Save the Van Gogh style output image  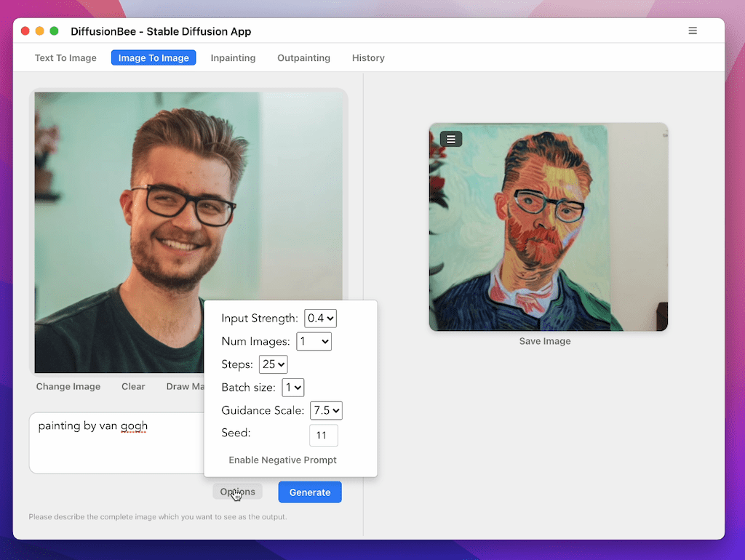tap(544, 340)
